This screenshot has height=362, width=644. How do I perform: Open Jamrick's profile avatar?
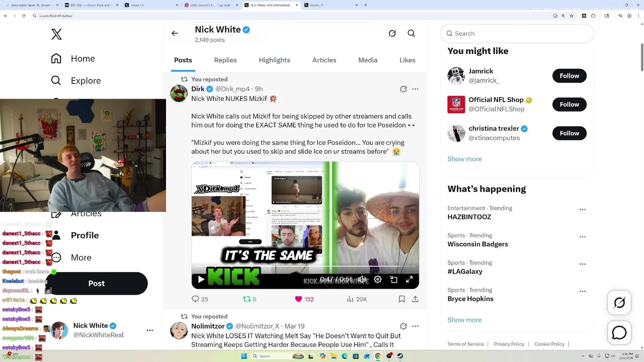pyautogui.click(x=456, y=76)
